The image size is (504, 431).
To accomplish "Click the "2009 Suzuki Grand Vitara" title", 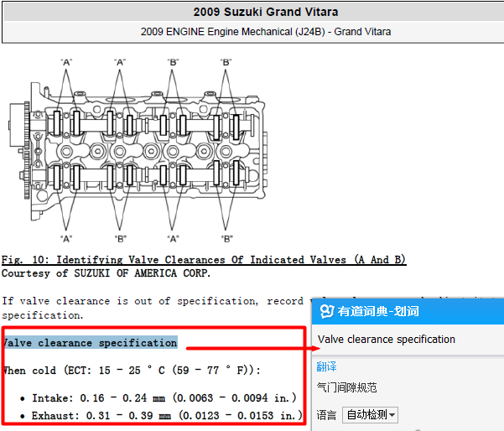I will 266,12.
